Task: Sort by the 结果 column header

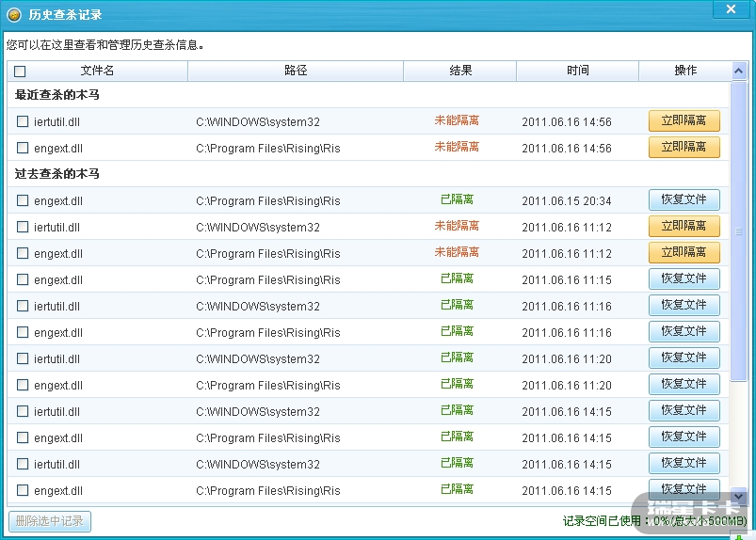Action: pos(460,71)
